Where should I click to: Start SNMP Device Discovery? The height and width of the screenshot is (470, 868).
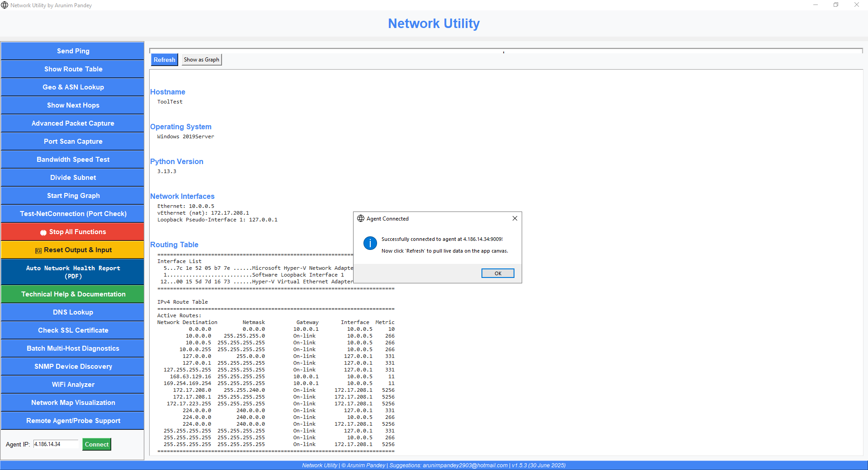(x=72, y=366)
